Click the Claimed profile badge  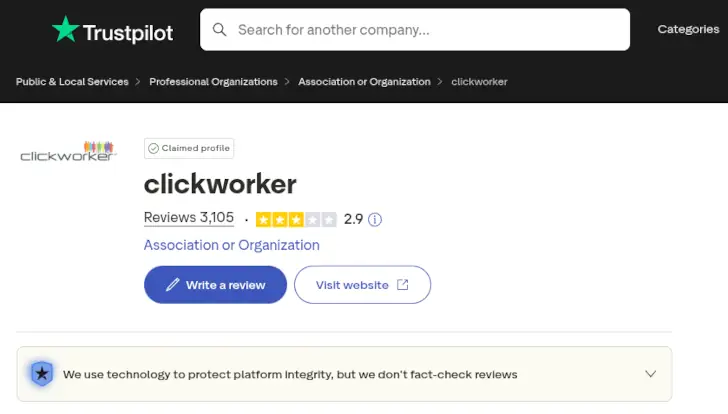[x=189, y=149]
